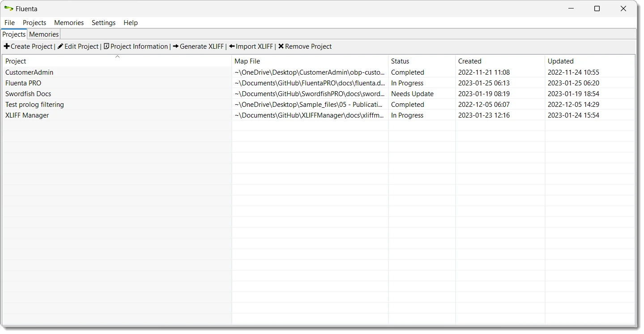Maximize the Fluenta window

click(x=597, y=8)
